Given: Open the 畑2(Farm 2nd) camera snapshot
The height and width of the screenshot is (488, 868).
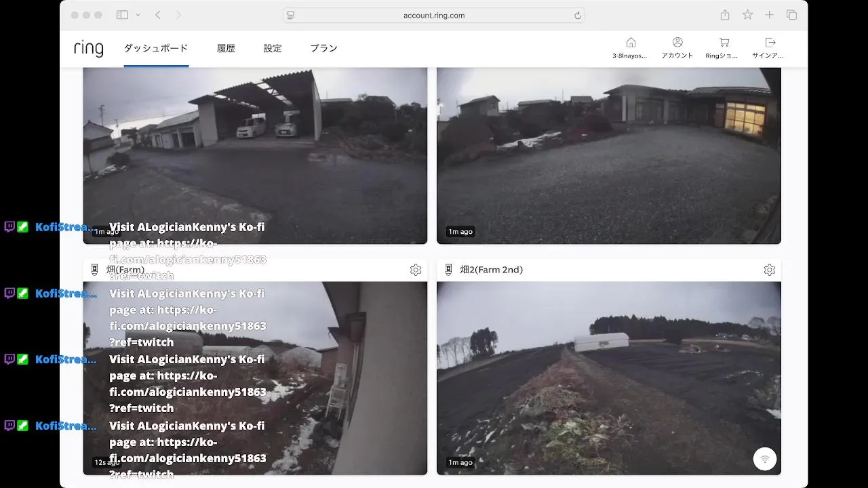Looking at the screenshot, I should 609,378.
